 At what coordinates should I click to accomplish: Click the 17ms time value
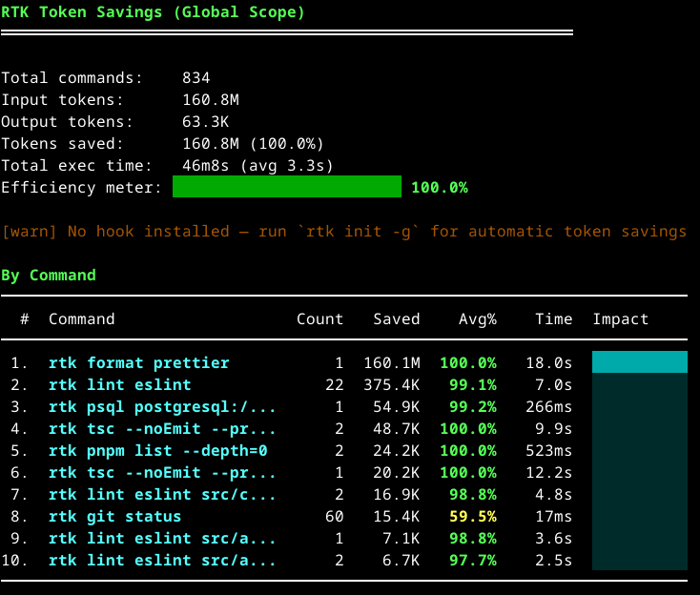[554, 517]
